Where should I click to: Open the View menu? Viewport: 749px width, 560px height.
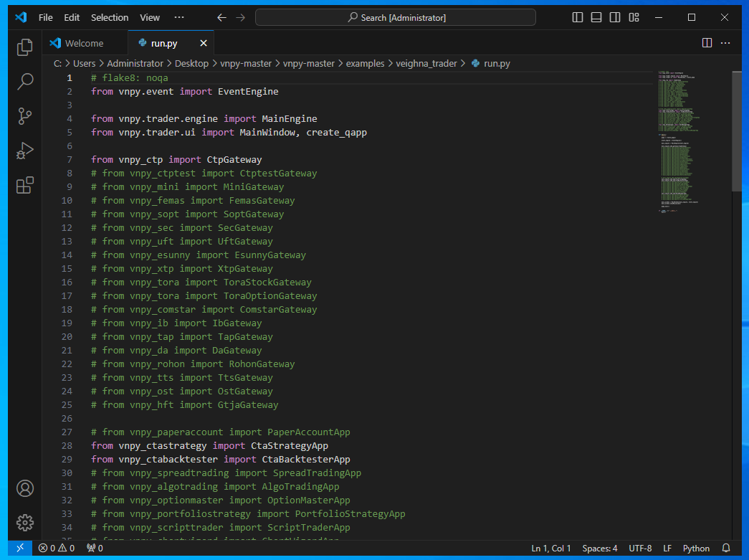pyautogui.click(x=150, y=18)
